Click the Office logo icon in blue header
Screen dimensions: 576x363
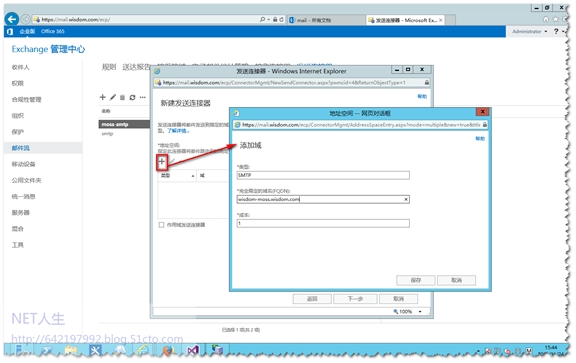click(10, 32)
